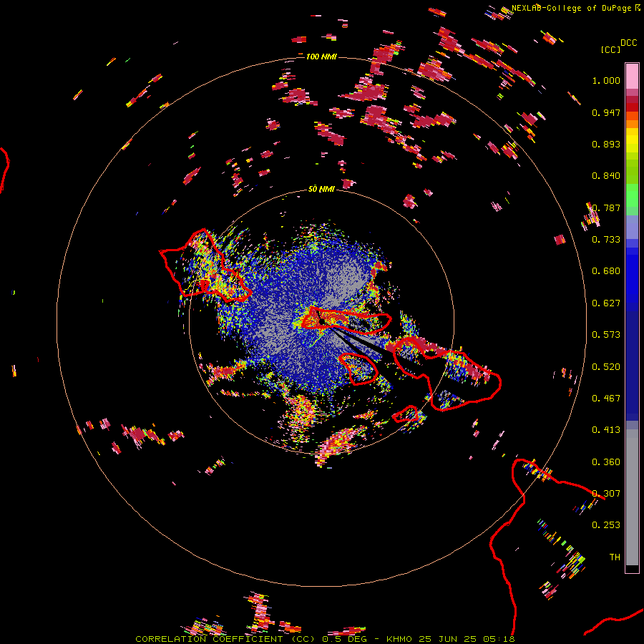The image size is (644, 644).
Task: Click the 100 NMI range ring label
Action: (x=321, y=57)
